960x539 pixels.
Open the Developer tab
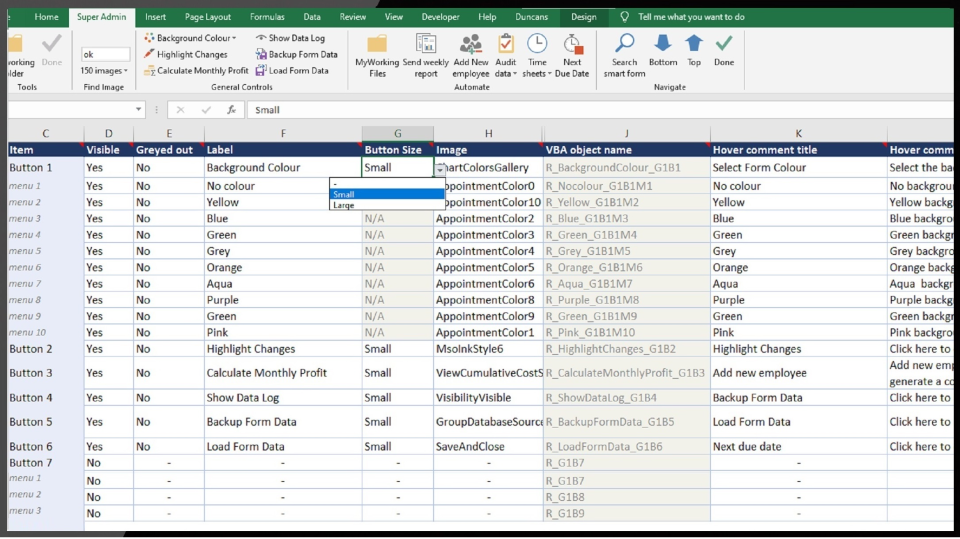[440, 17]
